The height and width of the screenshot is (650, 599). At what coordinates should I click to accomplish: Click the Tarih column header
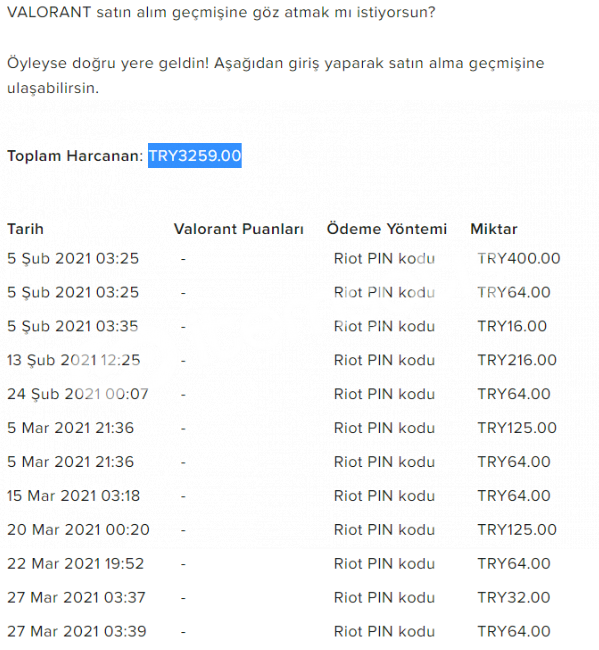tap(25, 229)
